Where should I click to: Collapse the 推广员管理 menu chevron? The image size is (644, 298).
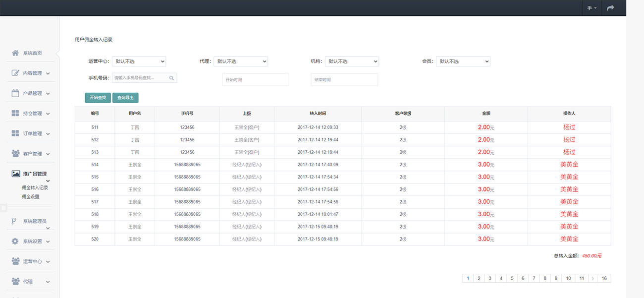(x=48, y=181)
